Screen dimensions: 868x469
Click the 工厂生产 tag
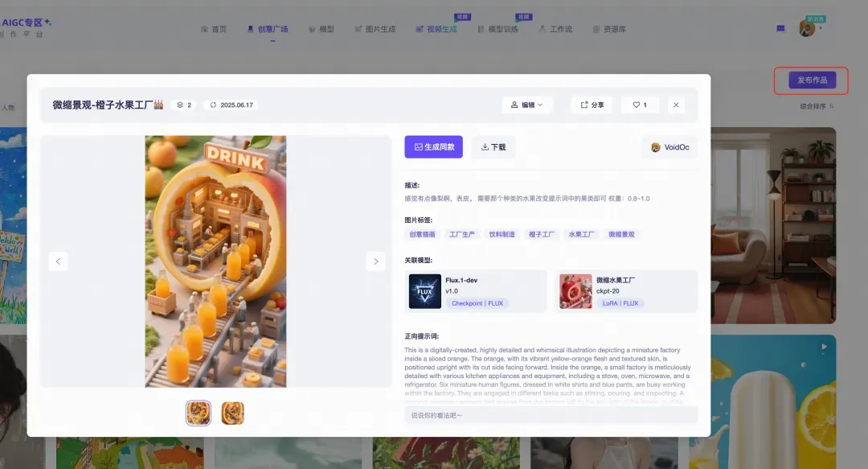click(x=461, y=235)
